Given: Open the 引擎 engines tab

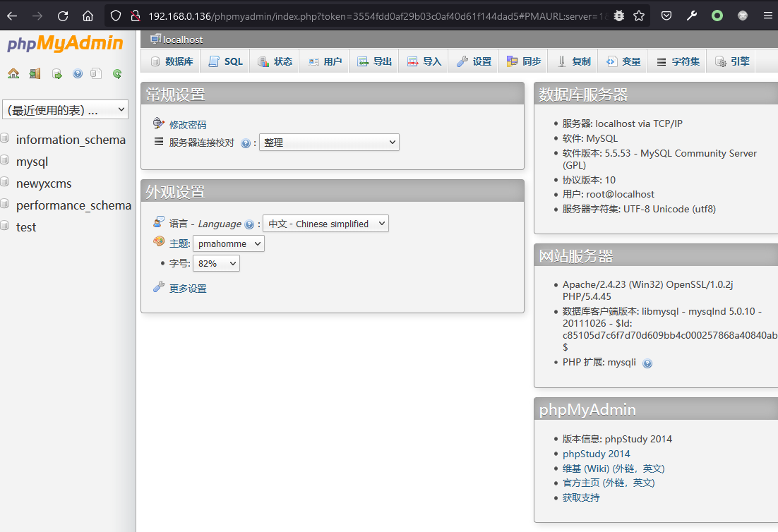Looking at the screenshot, I should tap(732, 61).
